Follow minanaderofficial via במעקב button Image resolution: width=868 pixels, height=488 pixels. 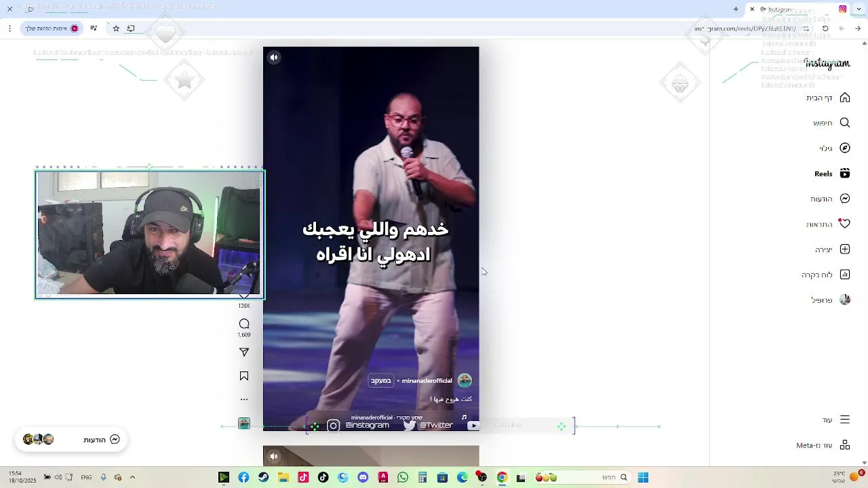[x=381, y=381]
